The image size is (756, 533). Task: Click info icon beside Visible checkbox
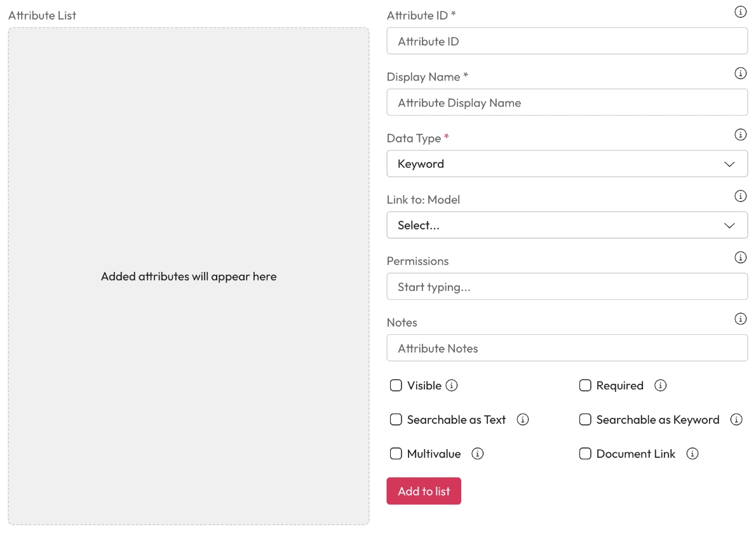452,386
